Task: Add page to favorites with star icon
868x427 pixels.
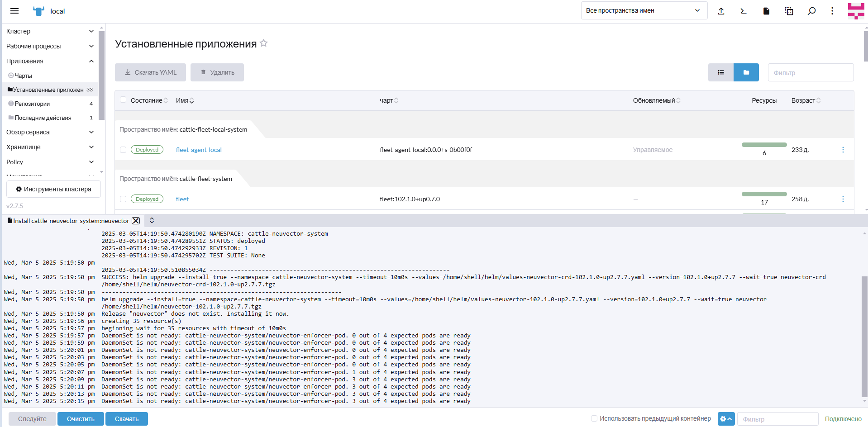Action: [x=264, y=43]
